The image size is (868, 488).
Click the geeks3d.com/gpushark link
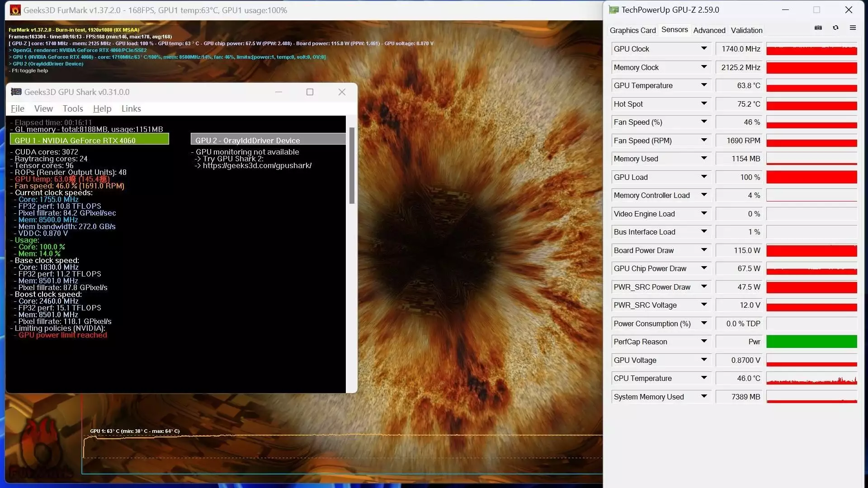pyautogui.click(x=257, y=165)
